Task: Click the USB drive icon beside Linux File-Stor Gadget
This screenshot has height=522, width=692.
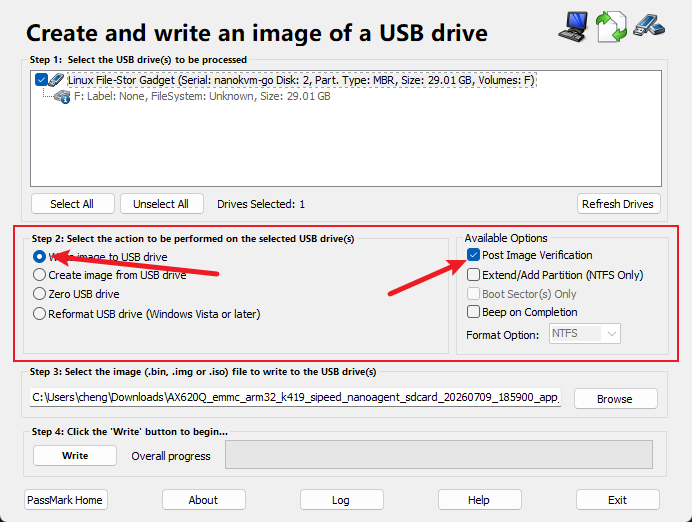Action: point(56,80)
